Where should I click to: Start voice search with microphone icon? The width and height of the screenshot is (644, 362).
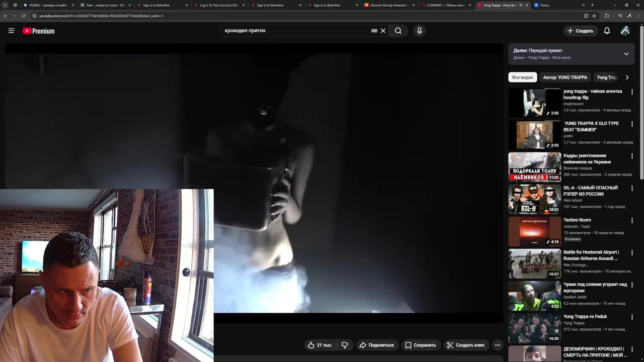[x=420, y=31]
